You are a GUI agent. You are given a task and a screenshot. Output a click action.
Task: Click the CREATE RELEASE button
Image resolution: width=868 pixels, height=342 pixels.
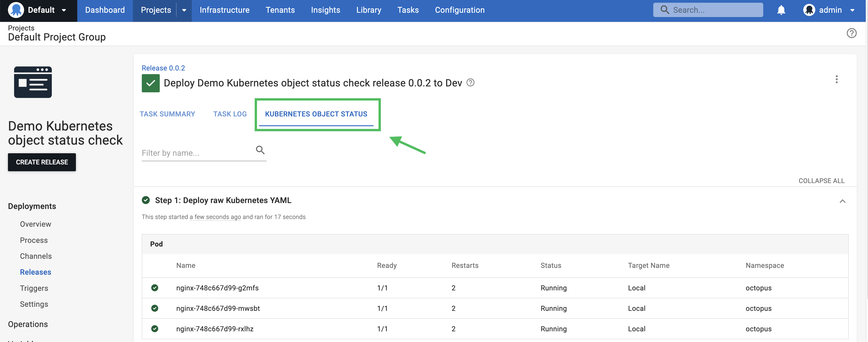[41, 162]
